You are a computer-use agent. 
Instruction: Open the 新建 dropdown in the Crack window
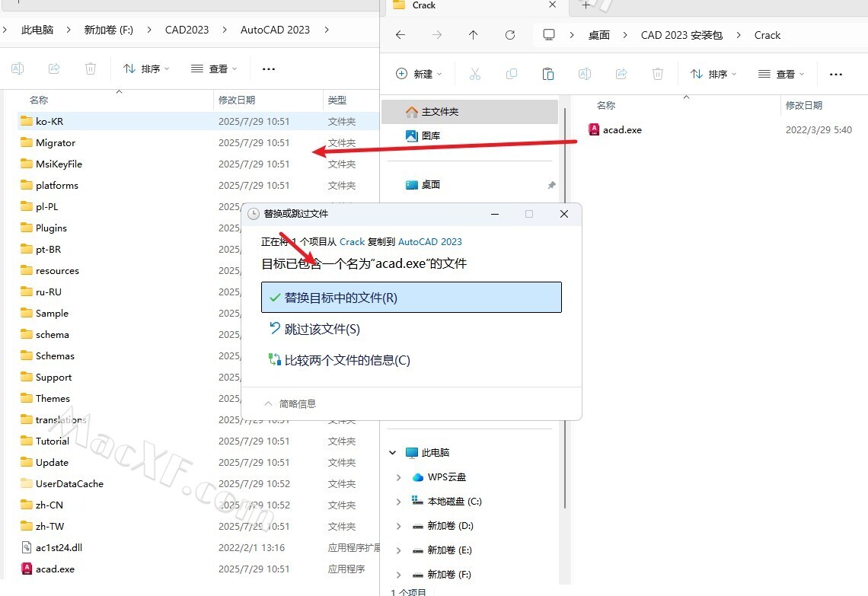click(419, 74)
